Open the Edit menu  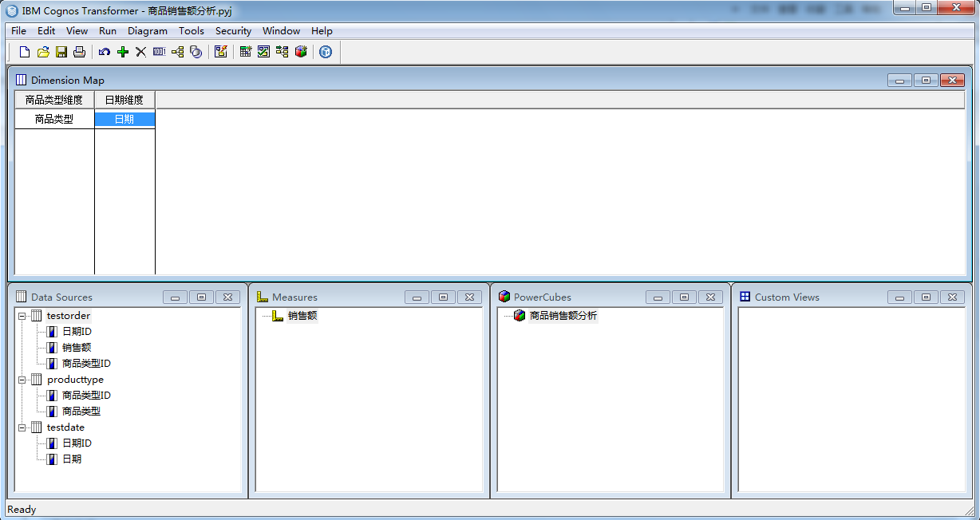click(46, 31)
